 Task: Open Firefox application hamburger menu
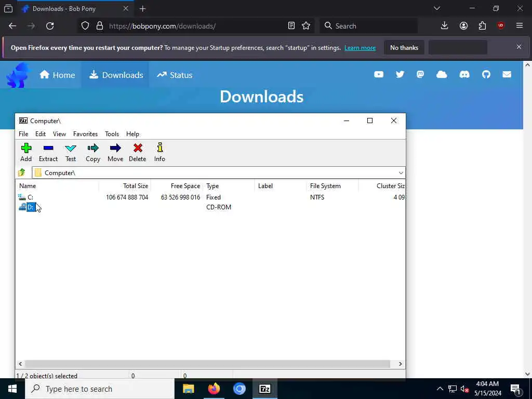520,26
